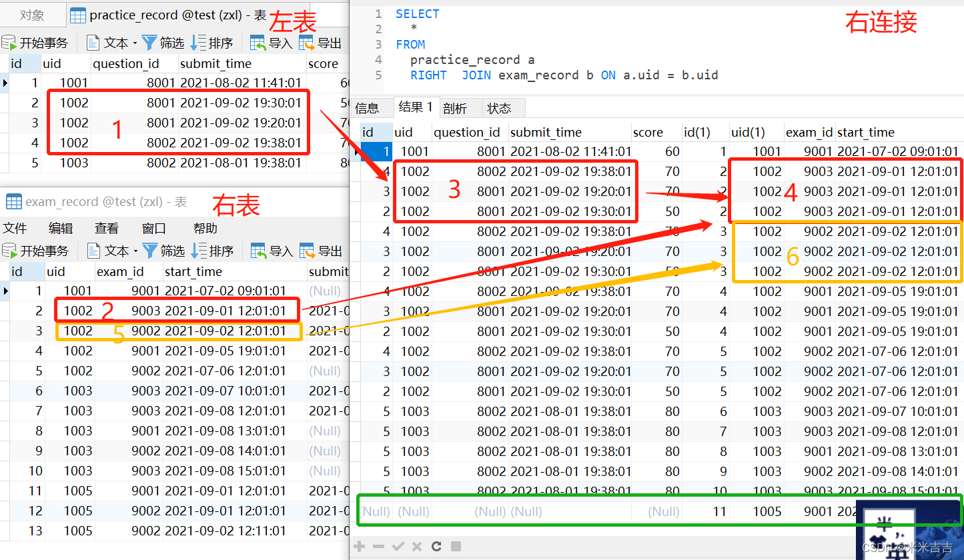
Task: Click 'practice_record a' line in SQL editor
Action: click(x=472, y=59)
